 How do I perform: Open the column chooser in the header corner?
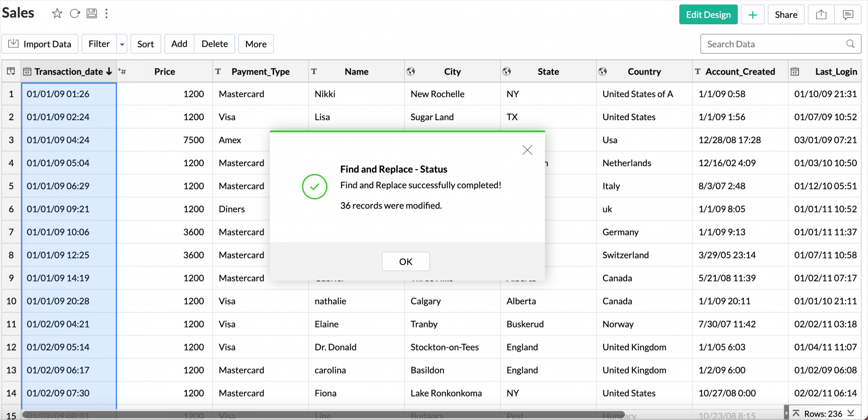tap(11, 72)
